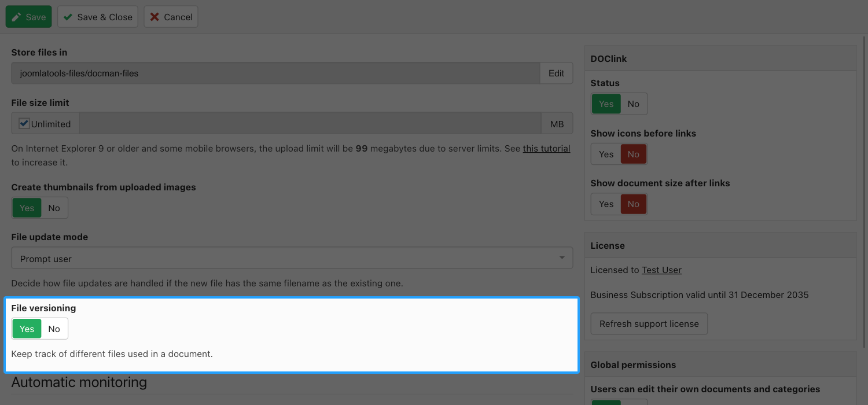Image resolution: width=868 pixels, height=405 pixels.
Task: Disable File versioning by selecting No
Action: click(54, 329)
